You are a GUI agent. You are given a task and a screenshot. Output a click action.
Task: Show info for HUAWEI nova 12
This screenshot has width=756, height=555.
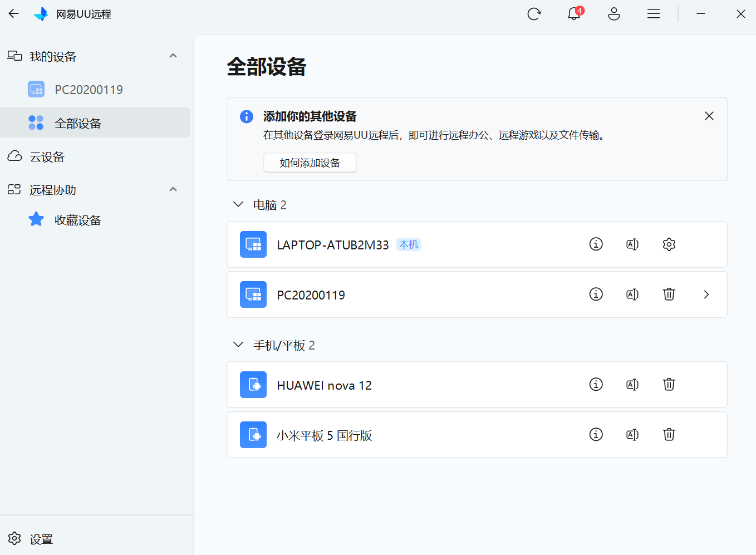pos(596,385)
